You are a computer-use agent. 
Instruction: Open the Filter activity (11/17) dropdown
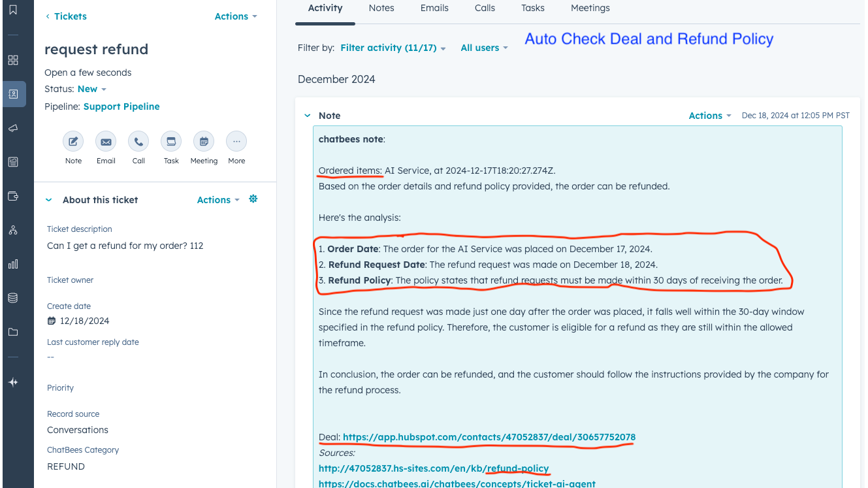(x=393, y=48)
